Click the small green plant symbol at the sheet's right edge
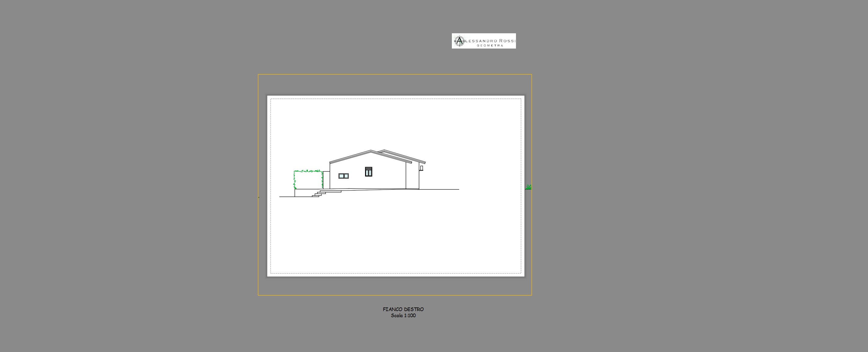Screen dimensions: 868x352 528,187
